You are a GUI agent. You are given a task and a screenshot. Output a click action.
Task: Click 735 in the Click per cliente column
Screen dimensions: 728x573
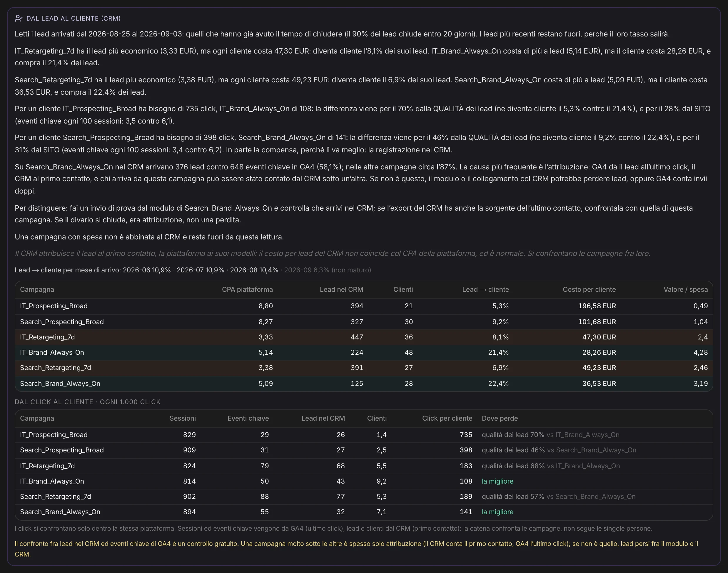tap(466, 435)
